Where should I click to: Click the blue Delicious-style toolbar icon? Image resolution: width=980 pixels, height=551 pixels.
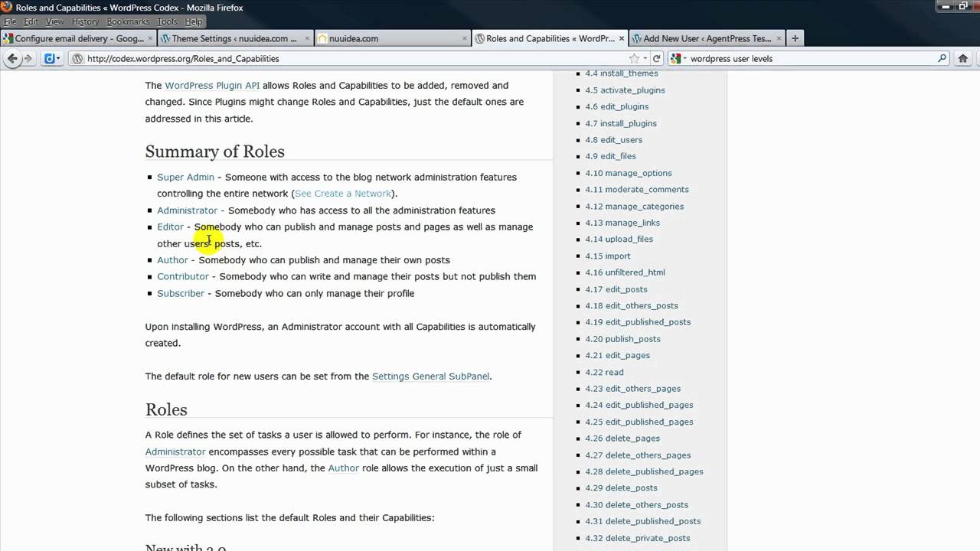point(49,58)
